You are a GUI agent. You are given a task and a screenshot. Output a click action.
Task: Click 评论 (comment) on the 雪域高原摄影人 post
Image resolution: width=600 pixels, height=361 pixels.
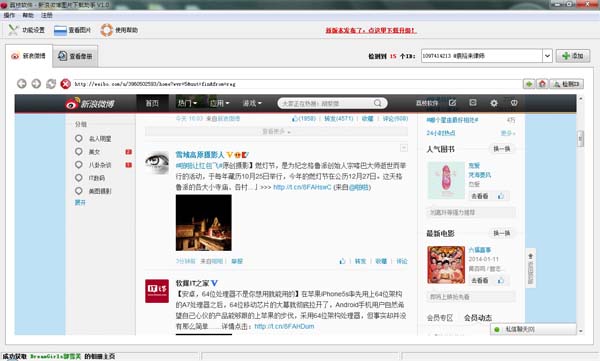(x=402, y=261)
